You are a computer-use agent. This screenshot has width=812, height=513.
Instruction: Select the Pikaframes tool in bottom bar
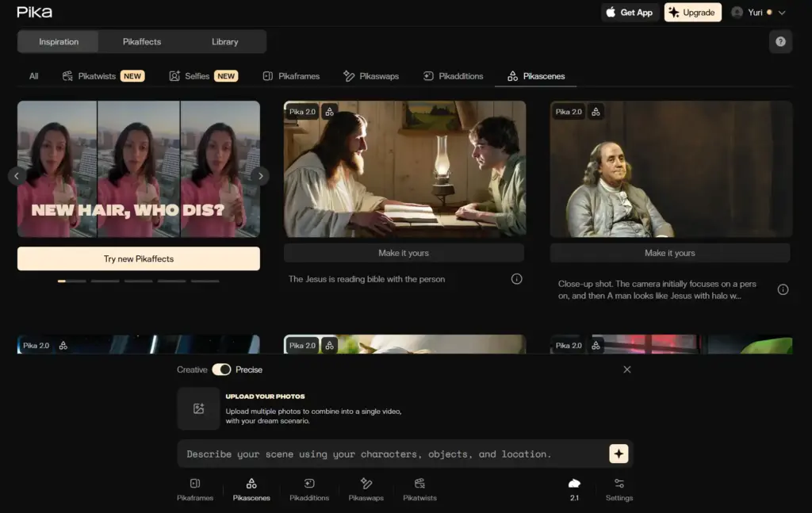(195, 489)
